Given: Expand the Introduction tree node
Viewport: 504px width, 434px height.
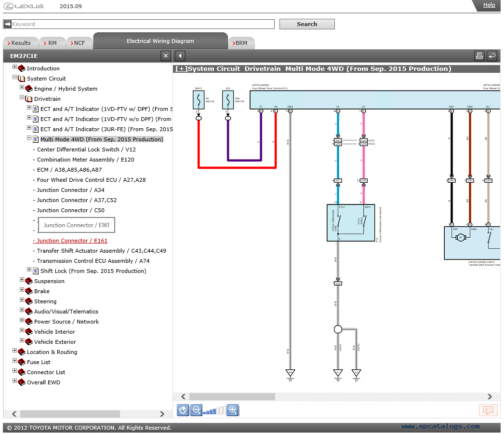Looking at the screenshot, I should (14, 67).
